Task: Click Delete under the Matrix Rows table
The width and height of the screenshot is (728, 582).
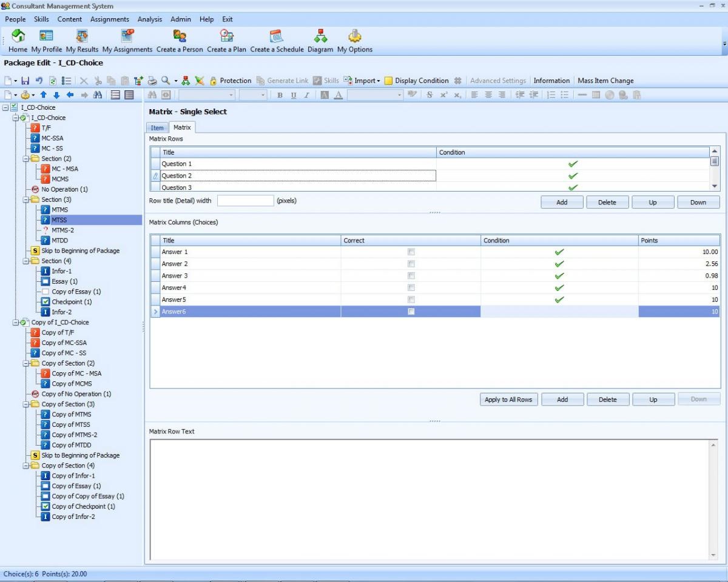Action: click(x=607, y=202)
